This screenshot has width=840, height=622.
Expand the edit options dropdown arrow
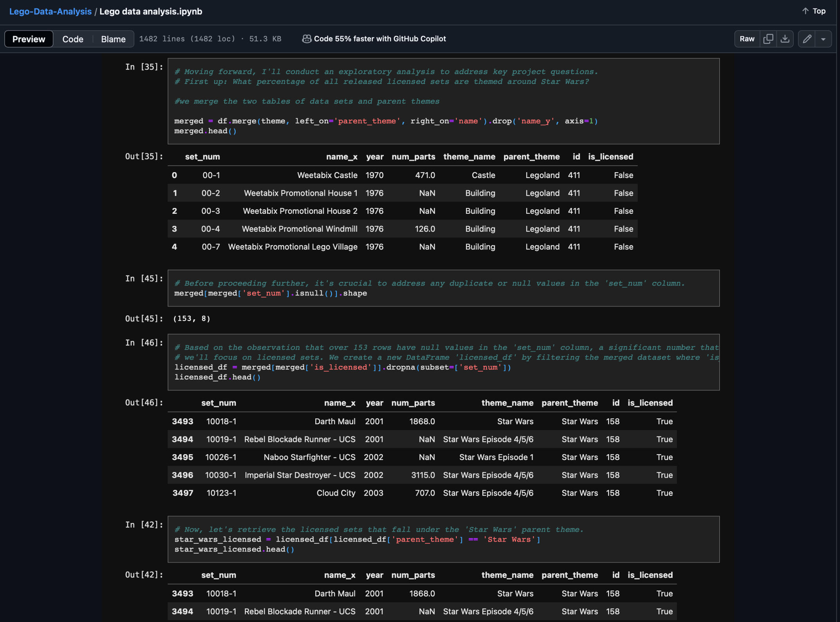tap(823, 39)
